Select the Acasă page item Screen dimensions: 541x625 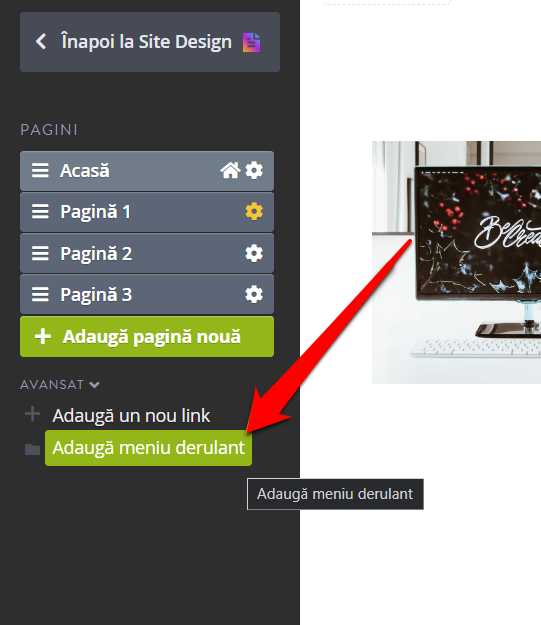(x=147, y=171)
